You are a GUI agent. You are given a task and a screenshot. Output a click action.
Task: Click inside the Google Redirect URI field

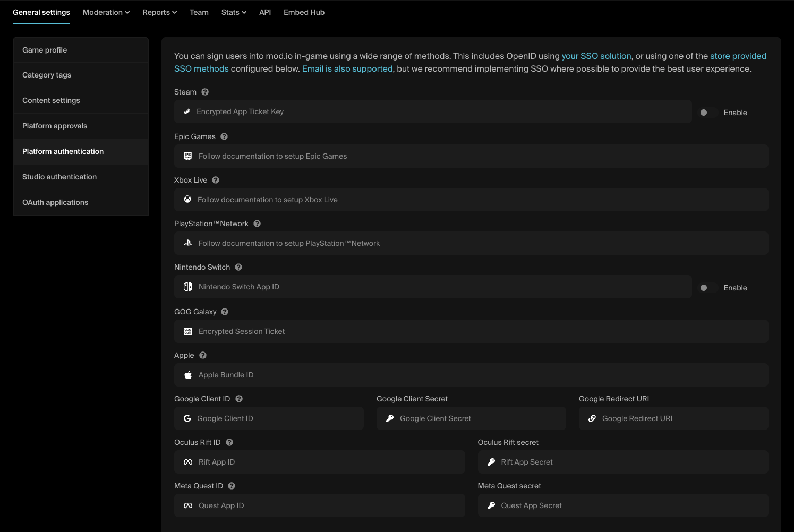(x=673, y=418)
